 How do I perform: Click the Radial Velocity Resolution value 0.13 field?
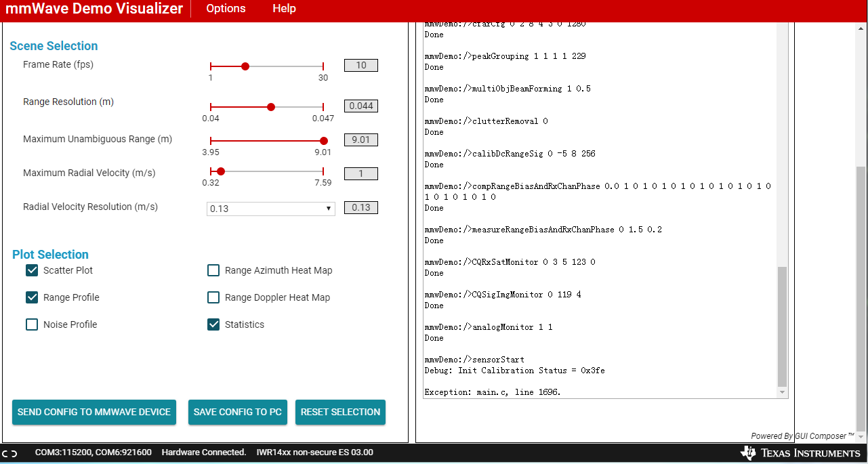tap(361, 208)
